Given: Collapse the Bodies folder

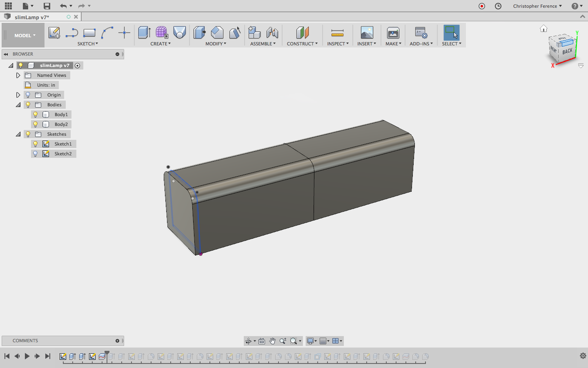Looking at the screenshot, I should click(18, 105).
